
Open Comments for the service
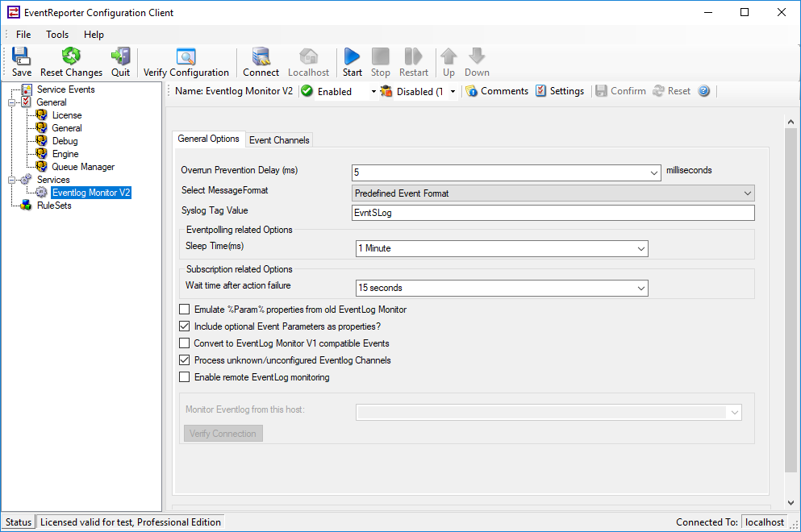(x=497, y=91)
